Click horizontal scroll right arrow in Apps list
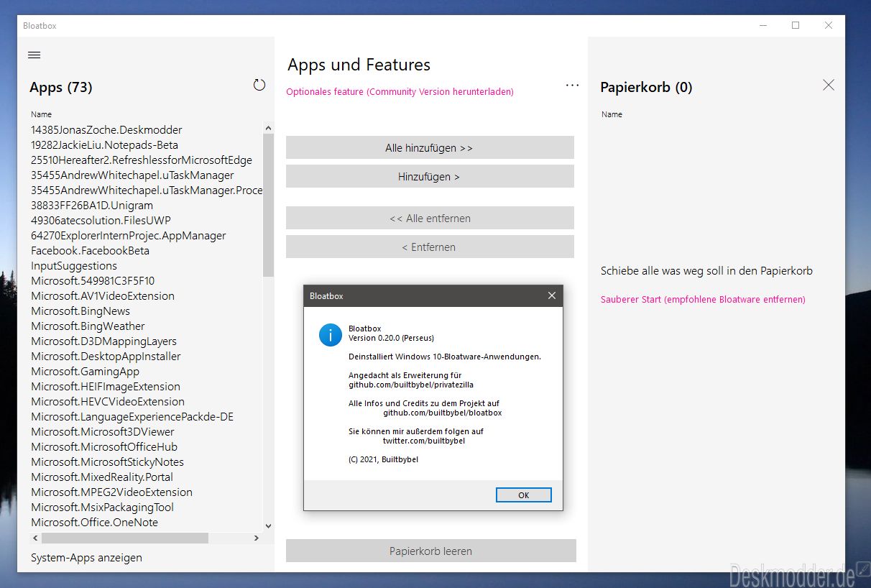This screenshot has width=871, height=588. tap(257, 538)
